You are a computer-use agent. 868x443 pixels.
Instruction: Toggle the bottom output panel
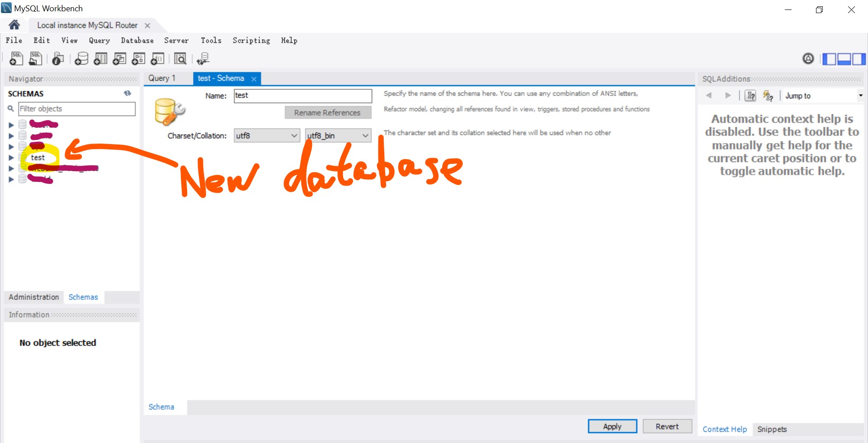pos(844,59)
